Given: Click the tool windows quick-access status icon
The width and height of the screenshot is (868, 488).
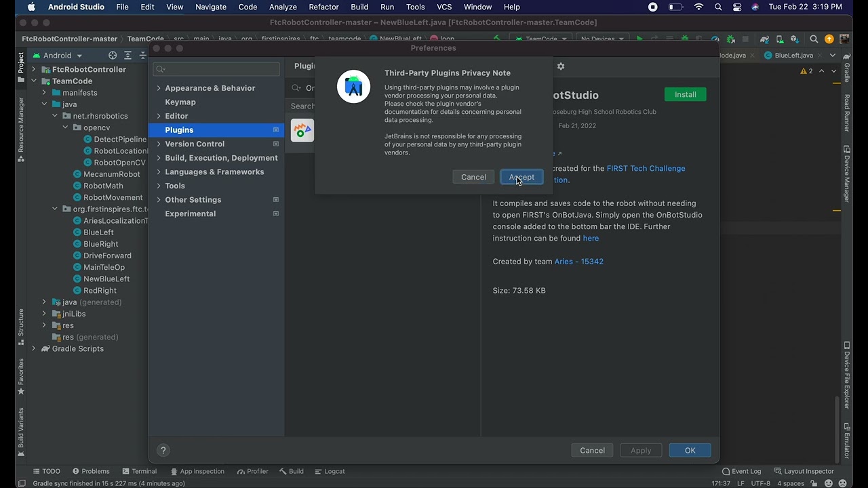Looking at the screenshot, I should (22, 483).
